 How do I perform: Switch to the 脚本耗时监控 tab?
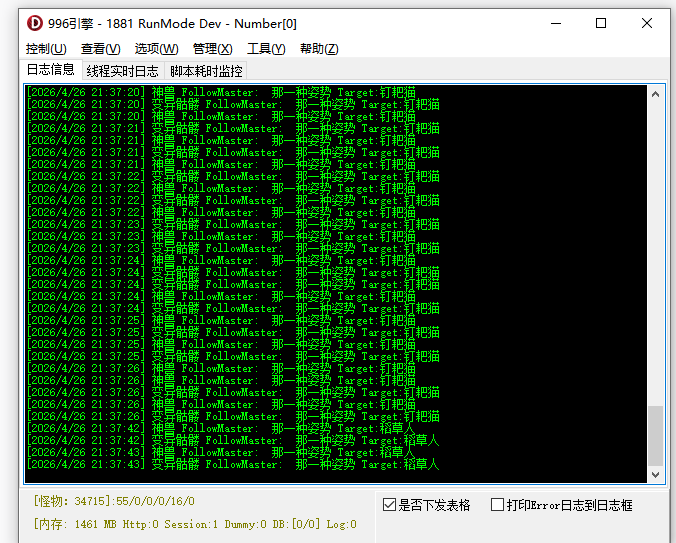pos(206,71)
